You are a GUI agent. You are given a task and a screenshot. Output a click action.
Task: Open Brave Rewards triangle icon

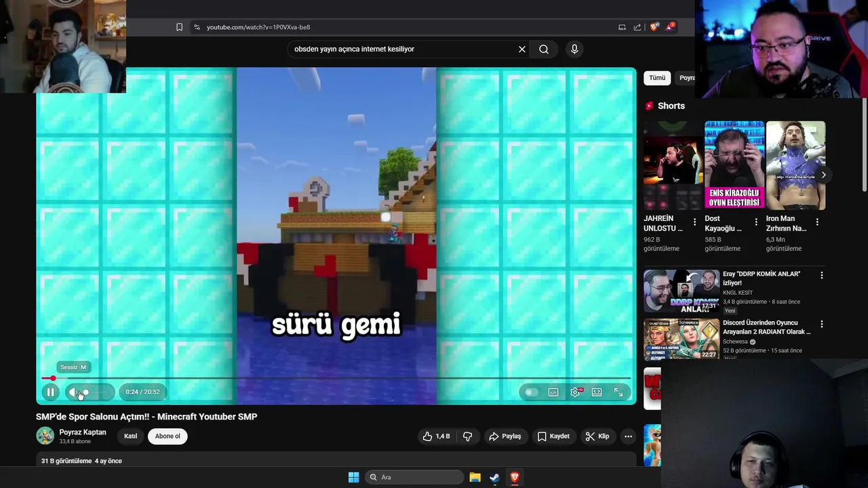pyautogui.click(x=670, y=26)
